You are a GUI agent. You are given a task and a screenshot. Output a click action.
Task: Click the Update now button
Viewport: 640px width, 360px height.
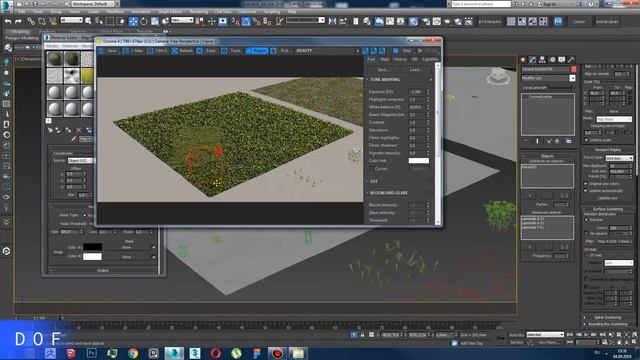coord(607,198)
